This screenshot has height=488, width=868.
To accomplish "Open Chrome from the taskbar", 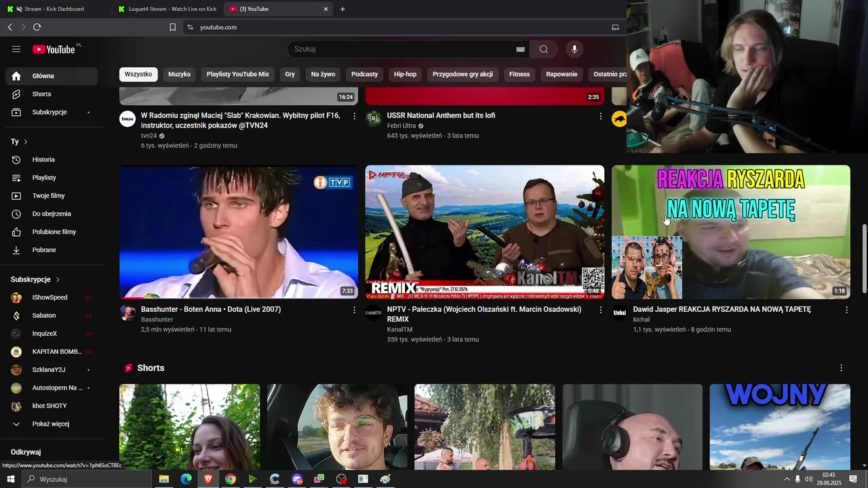I will point(231,479).
